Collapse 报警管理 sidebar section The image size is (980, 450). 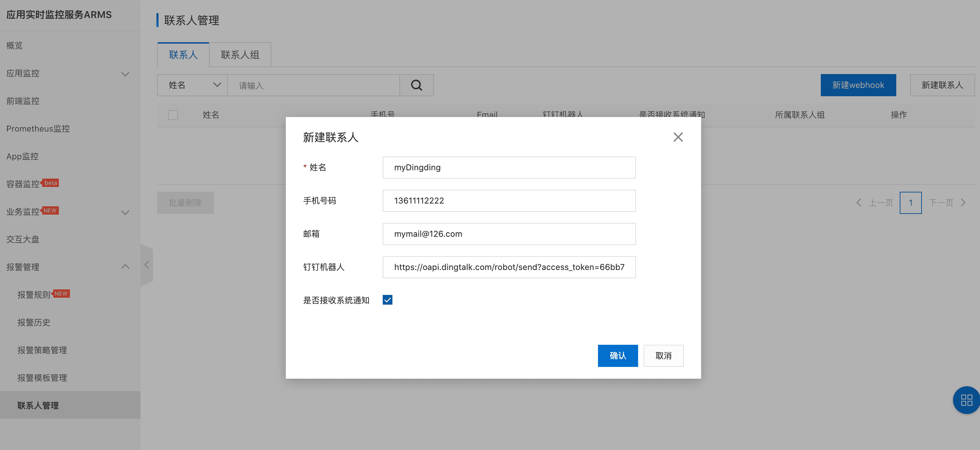(x=125, y=267)
